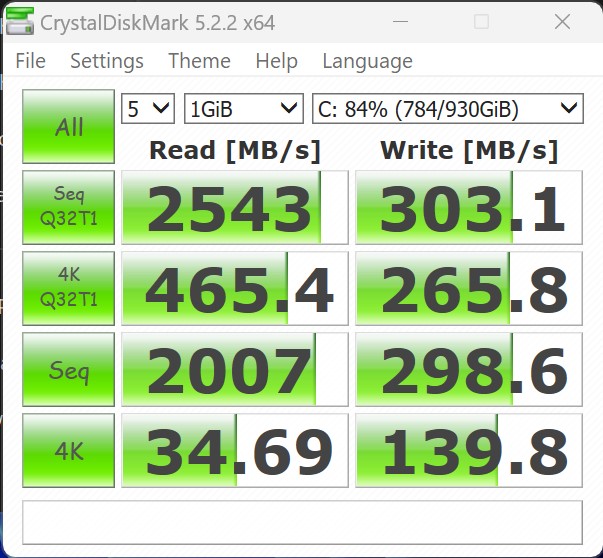Click the CrystalDiskMark app icon in title bar
The height and width of the screenshot is (558, 603).
(x=20, y=22)
